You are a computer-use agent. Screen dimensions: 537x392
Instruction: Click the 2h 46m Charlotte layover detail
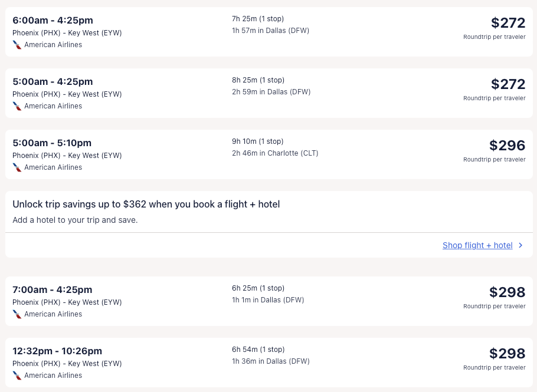275,153
